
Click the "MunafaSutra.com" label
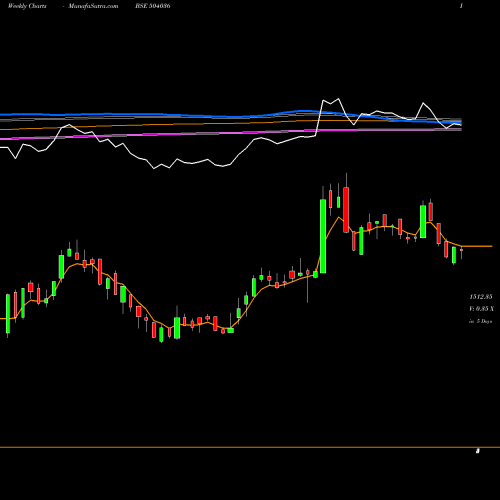pyautogui.click(x=93, y=6)
